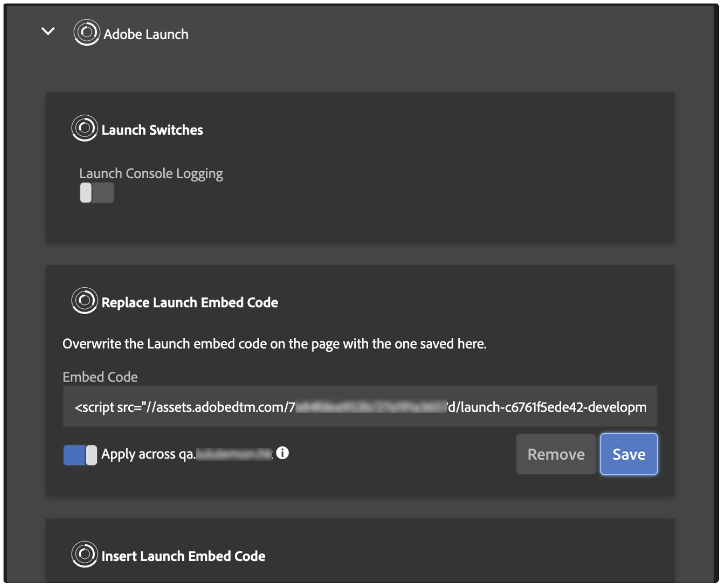Collapse the Adobe Launch section chevron

(x=48, y=32)
